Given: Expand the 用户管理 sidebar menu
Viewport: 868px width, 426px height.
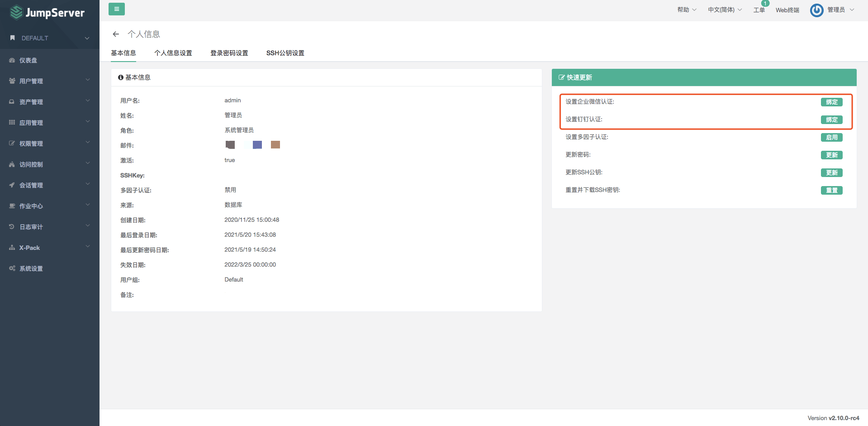Looking at the screenshot, I should [x=50, y=81].
